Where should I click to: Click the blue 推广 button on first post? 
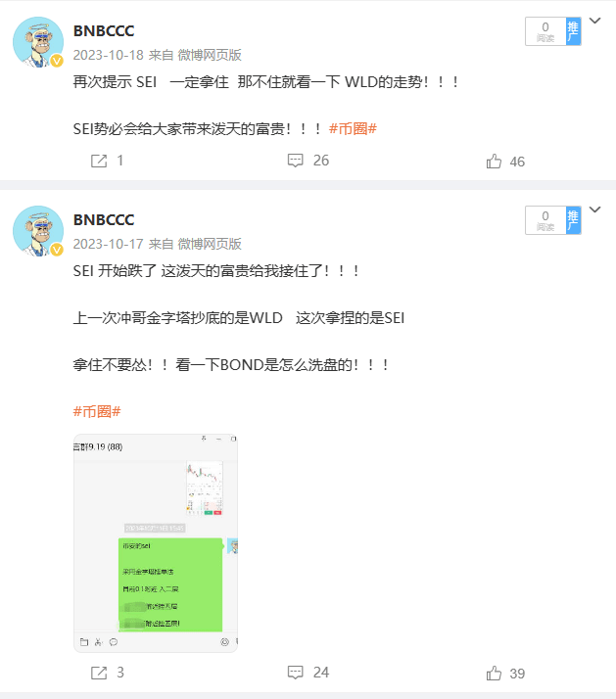[573, 31]
